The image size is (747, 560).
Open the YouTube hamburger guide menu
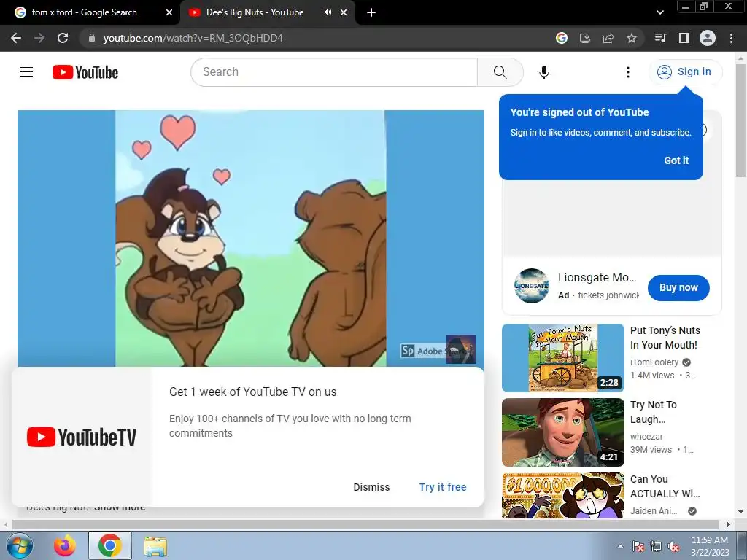coord(26,72)
